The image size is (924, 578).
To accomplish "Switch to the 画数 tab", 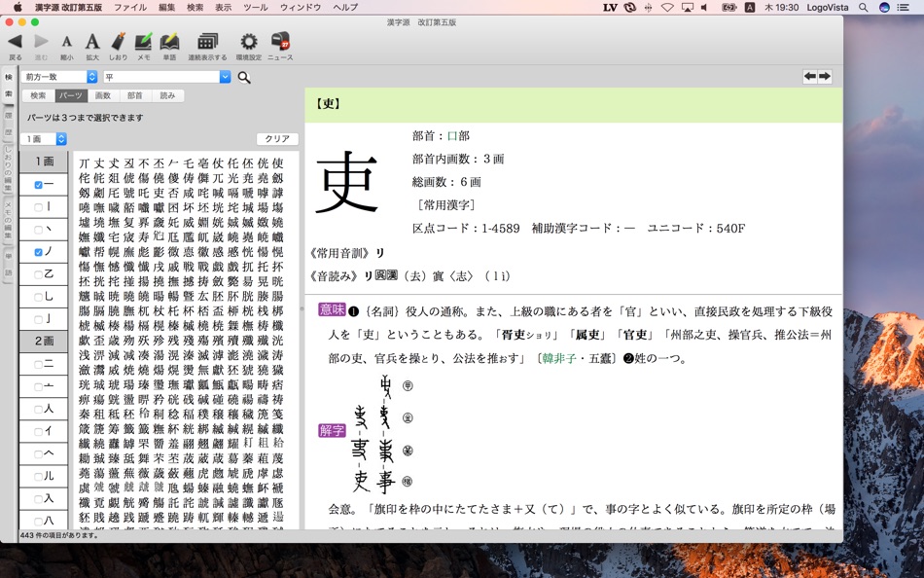I will click(x=103, y=95).
